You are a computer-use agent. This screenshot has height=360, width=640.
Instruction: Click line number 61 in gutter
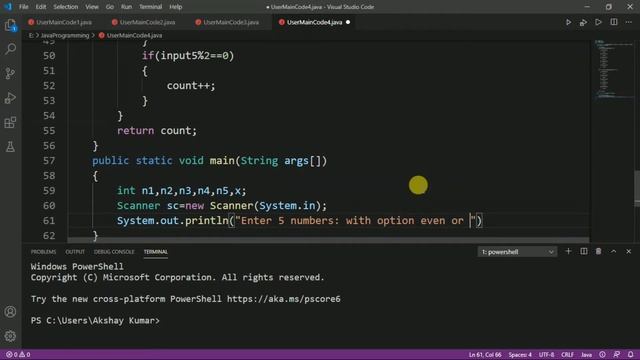click(x=49, y=221)
